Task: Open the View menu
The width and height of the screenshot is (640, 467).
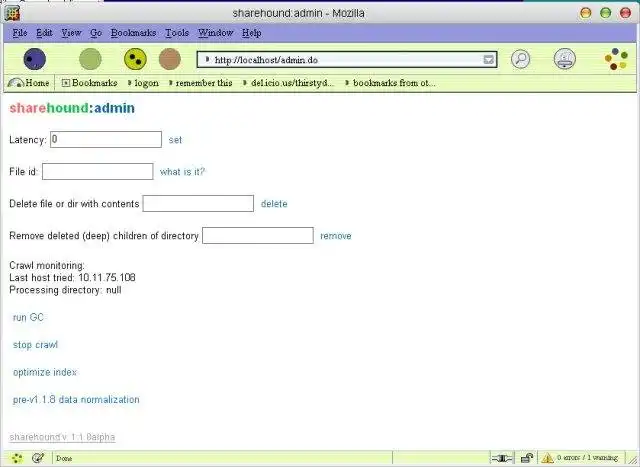Action: pyautogui.click(x=71, y=33)
